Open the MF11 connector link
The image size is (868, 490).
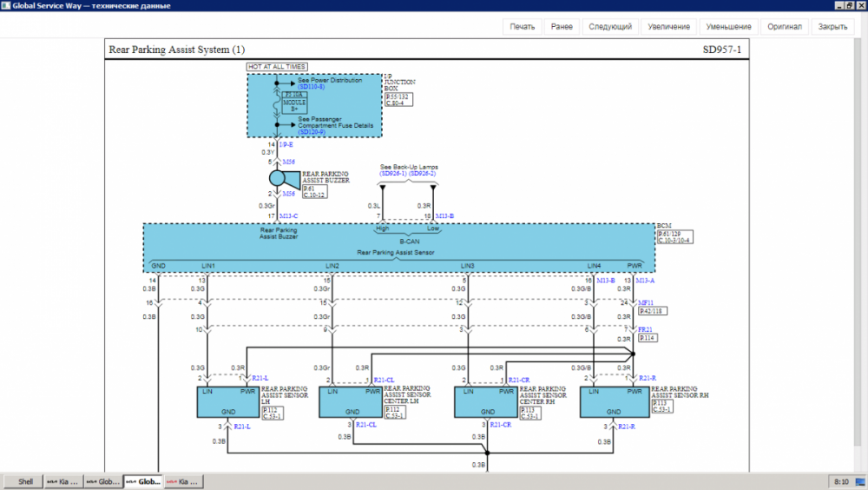[x=645, y=302]
